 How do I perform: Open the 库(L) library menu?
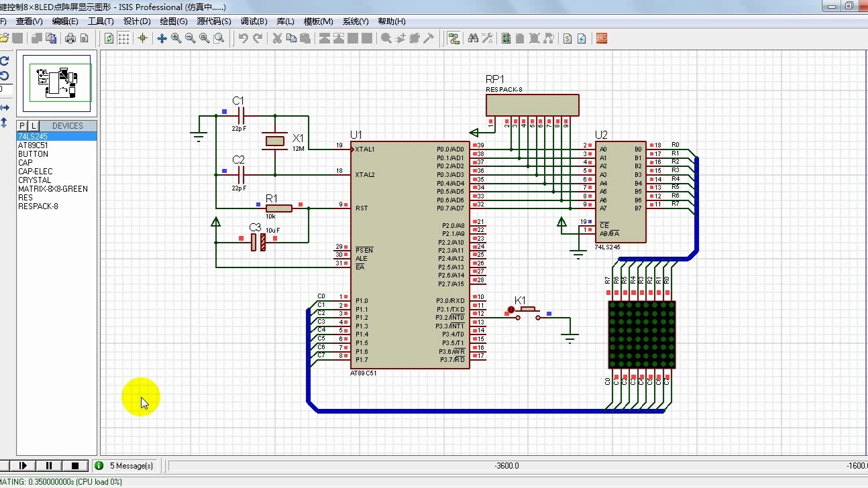click(x=286, y=21)
